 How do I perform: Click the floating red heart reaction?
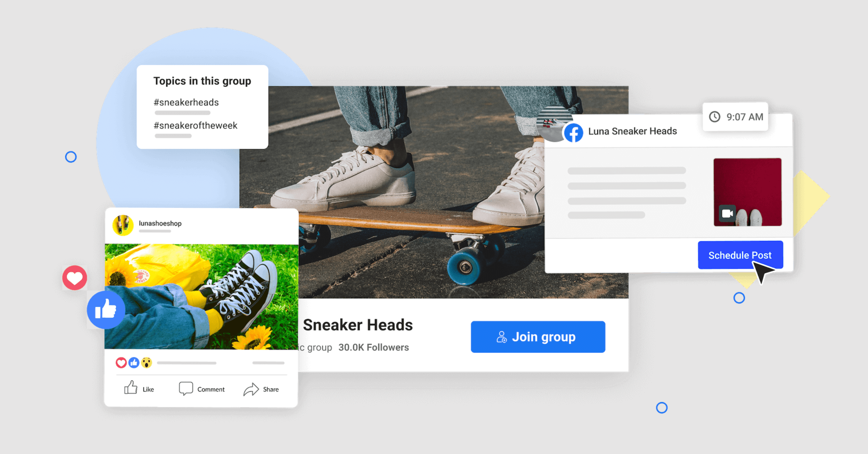(x=75, y=278)
